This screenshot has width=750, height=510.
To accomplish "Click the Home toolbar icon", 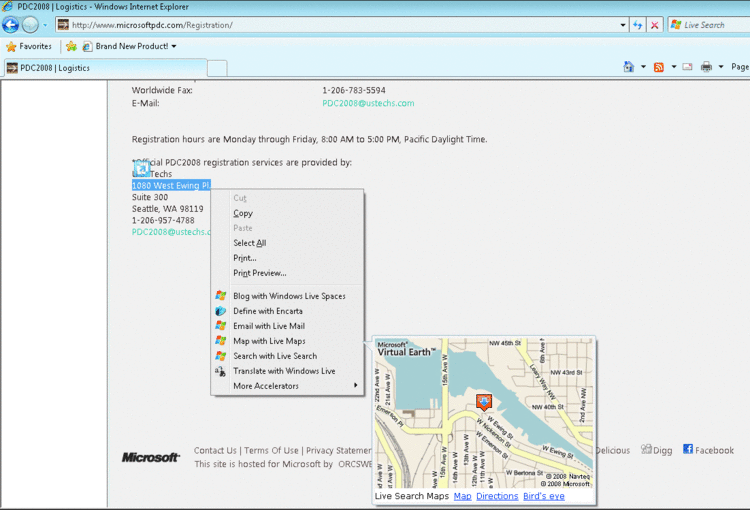I will tap(629, 67).
